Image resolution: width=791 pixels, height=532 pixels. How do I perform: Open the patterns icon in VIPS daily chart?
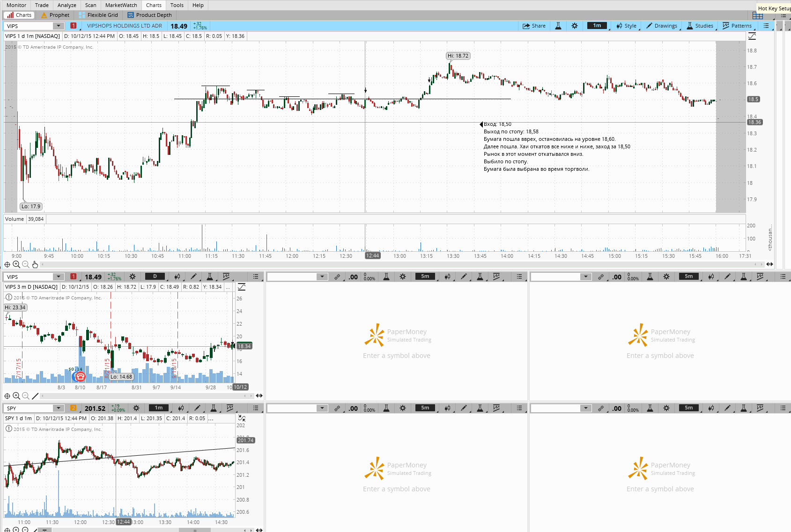[x=226, y=277]
